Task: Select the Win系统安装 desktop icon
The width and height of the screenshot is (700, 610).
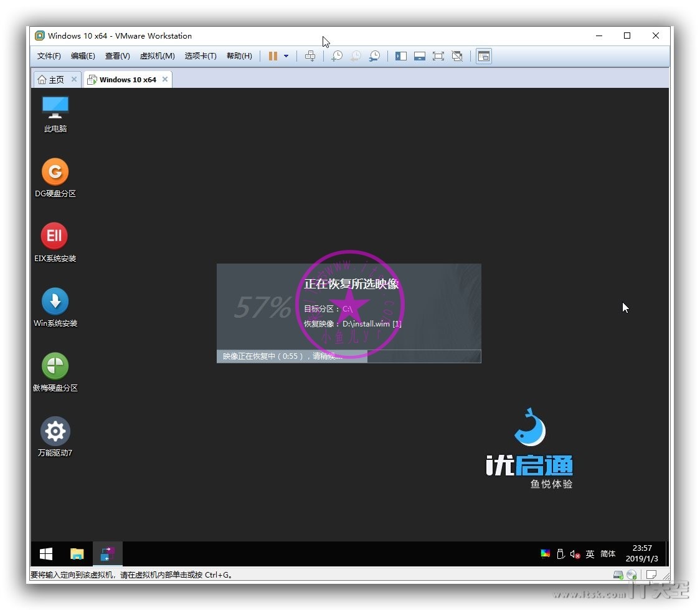Action: click(55, 307)
